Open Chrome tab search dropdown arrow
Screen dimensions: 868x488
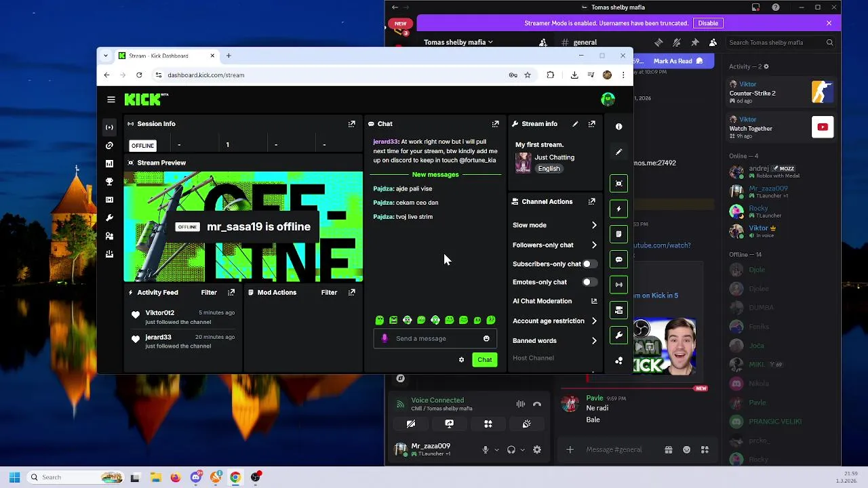pos(106,56)
